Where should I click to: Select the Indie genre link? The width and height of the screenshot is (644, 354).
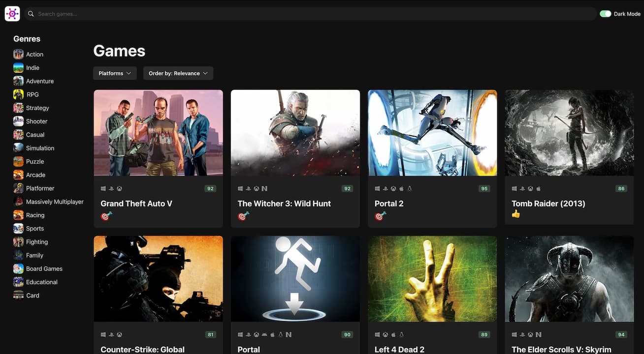(32, 68)
